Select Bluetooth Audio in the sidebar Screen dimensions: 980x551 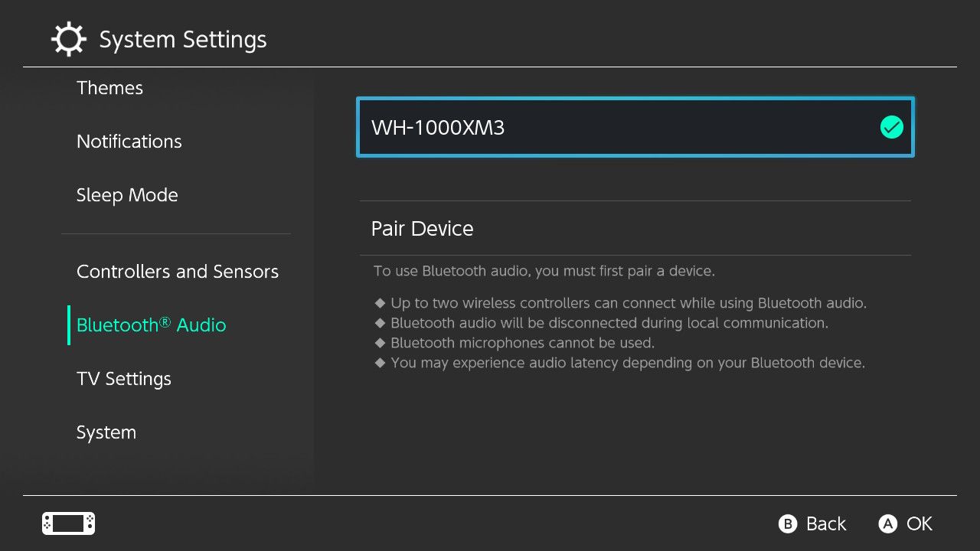click(x=151, y=324)
